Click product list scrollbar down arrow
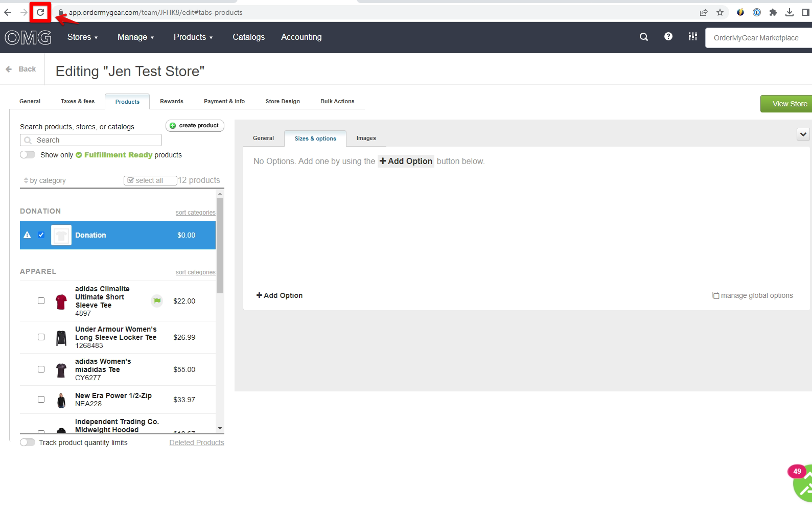 [220, 428]
